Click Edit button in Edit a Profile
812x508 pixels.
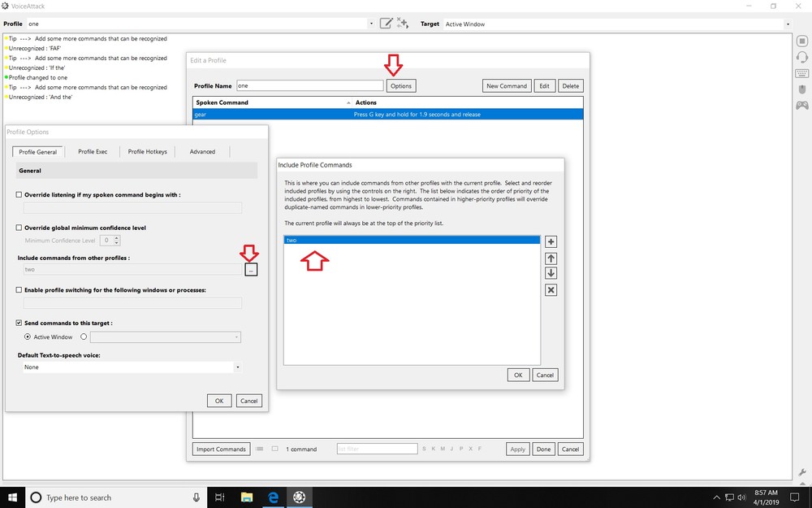544,86
